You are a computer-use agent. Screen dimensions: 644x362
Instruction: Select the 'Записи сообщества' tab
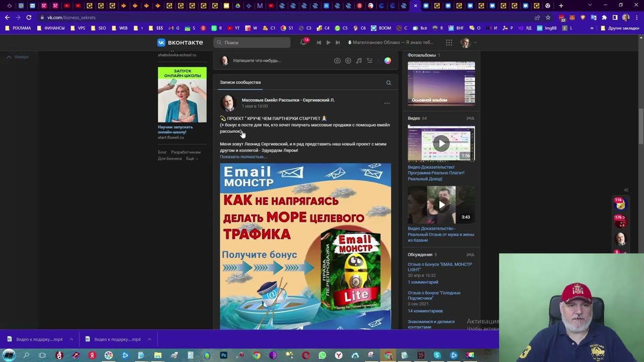(240, 82)
